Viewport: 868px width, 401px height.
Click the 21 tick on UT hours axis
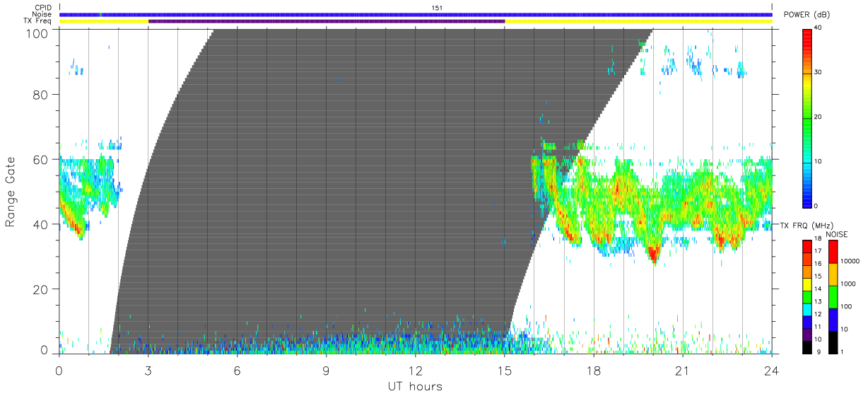pyautogui.click(x=683, y=371)
